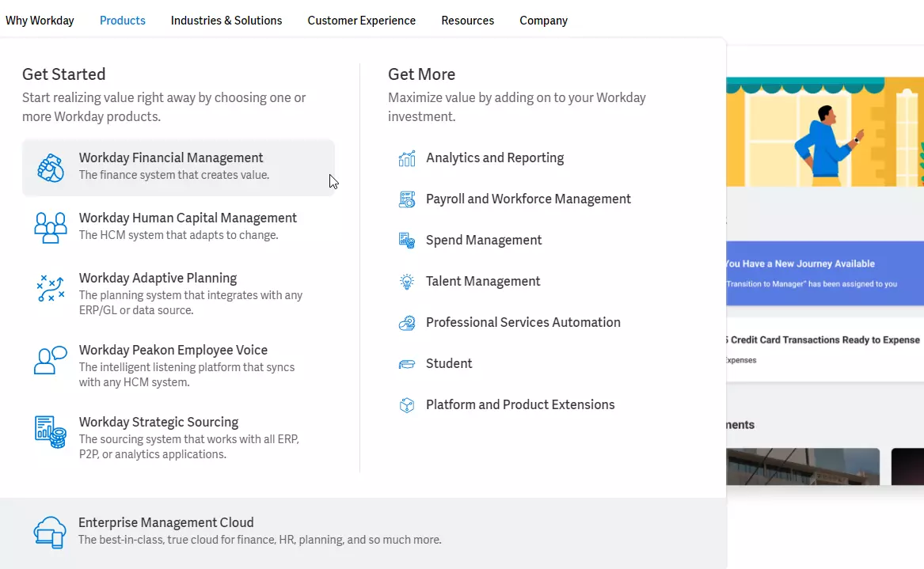Open Workday Financial Management link
Screen dimensions: 924x569
click(x=171, y=157)
